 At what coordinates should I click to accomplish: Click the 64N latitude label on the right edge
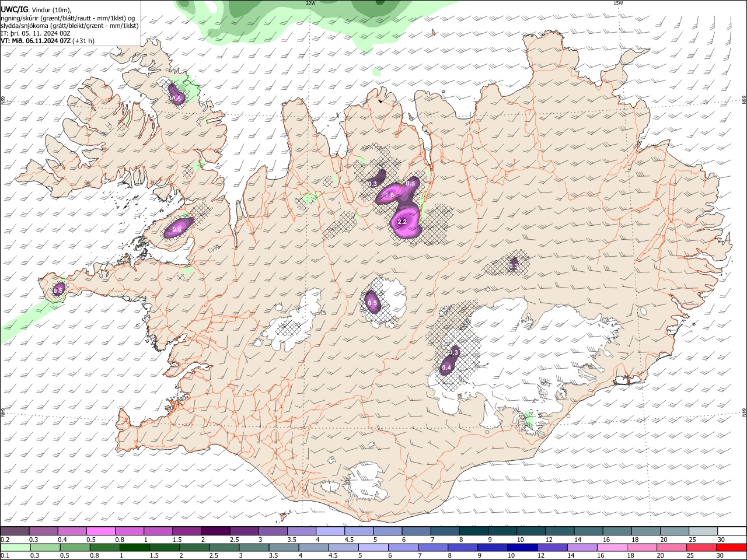(744, 412)
